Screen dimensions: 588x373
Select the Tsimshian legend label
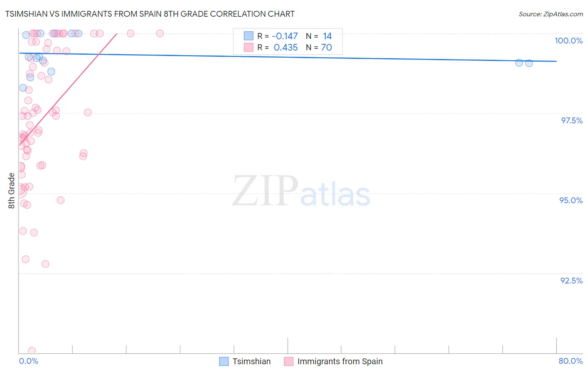[251, 361]
